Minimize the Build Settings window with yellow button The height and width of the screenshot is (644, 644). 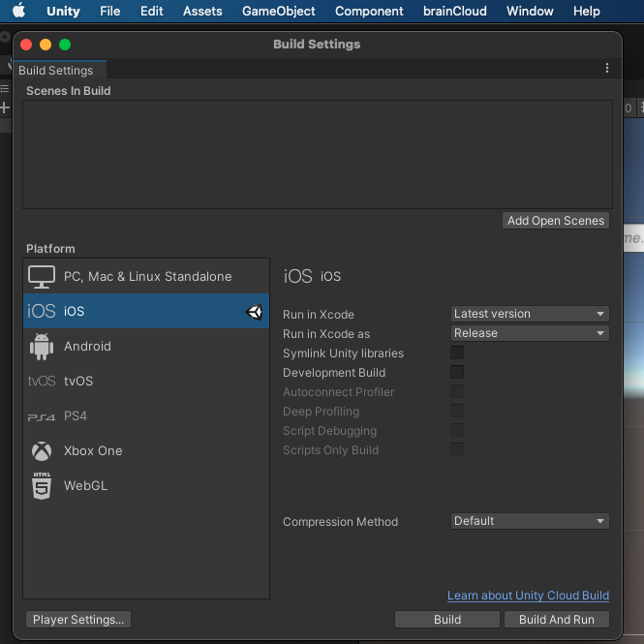coord(46,45)
